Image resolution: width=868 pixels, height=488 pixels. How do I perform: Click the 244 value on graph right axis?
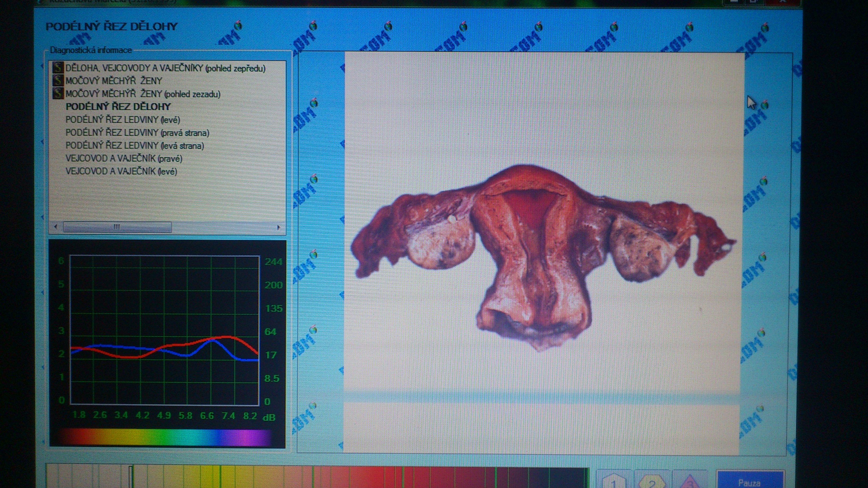[x=273, y=262]
